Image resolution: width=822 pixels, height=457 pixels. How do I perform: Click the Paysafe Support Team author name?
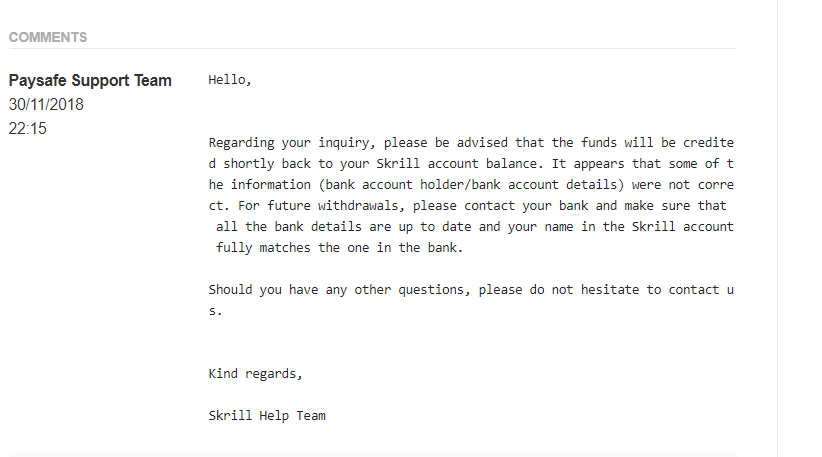click(x=90, y=80)
